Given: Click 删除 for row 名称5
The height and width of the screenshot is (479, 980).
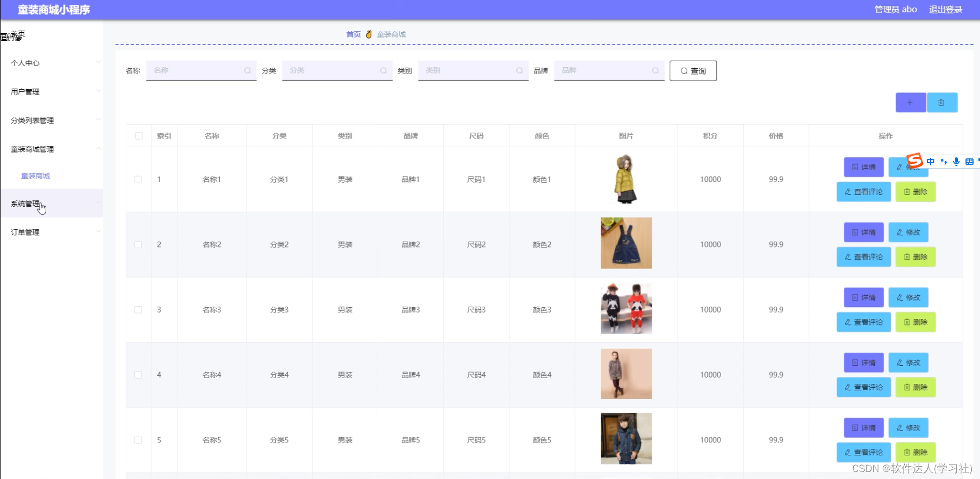Looking at the screenshot, I should pyautogui.click(x=916, y=452).
